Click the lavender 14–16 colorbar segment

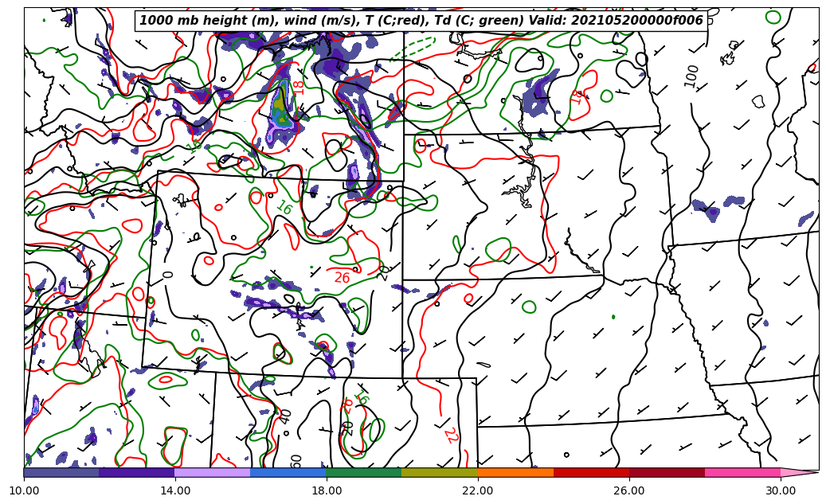tap(212, 472)
